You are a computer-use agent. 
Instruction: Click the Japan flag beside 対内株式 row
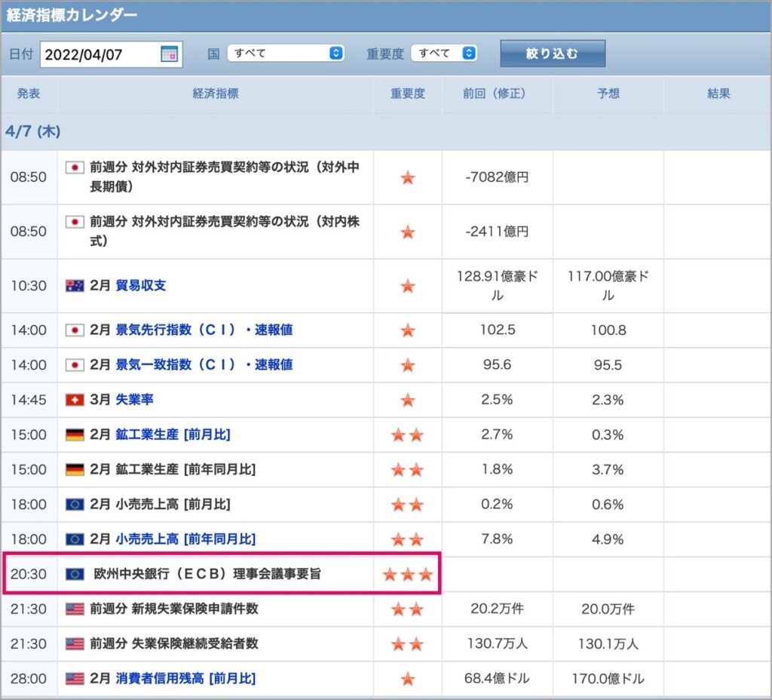pos(75,222)
